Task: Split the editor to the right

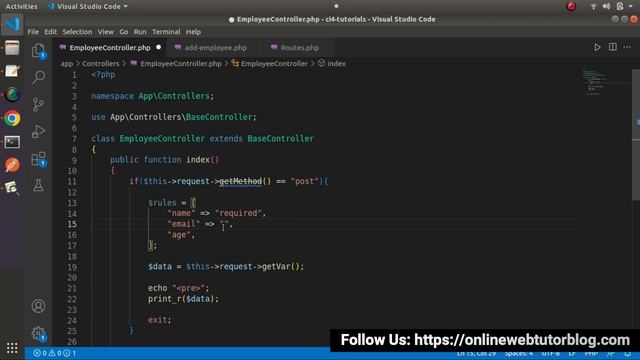Action: coord(613,47)
